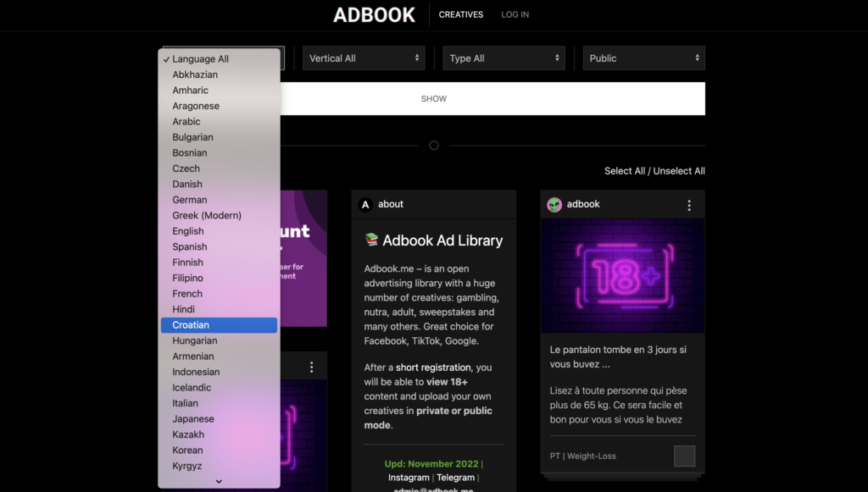Select Japanese language option

coord(220,419)
